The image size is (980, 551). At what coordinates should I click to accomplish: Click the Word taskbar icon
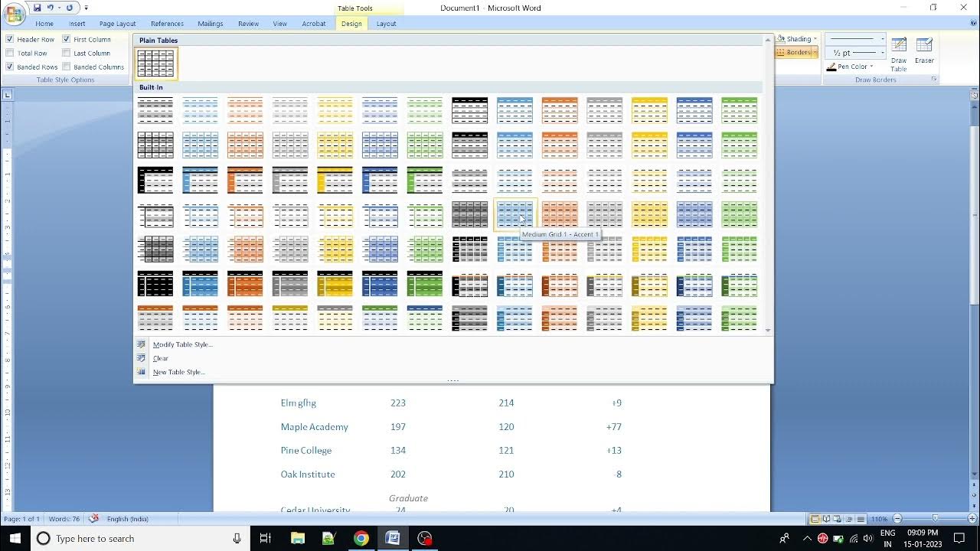392,539
